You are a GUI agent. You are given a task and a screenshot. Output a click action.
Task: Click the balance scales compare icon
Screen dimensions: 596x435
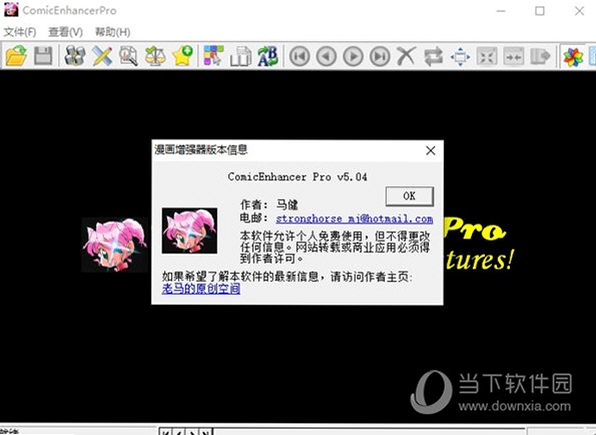tap(155, 56)
